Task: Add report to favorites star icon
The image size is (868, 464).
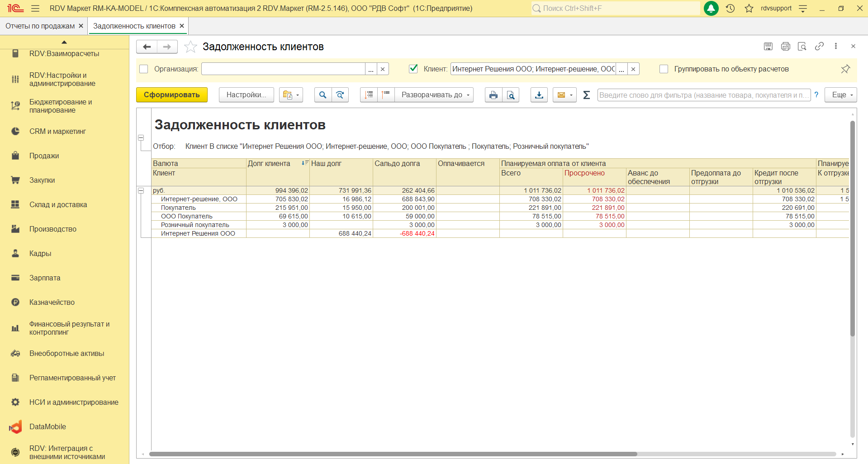Action: click(x=191, y=47)
